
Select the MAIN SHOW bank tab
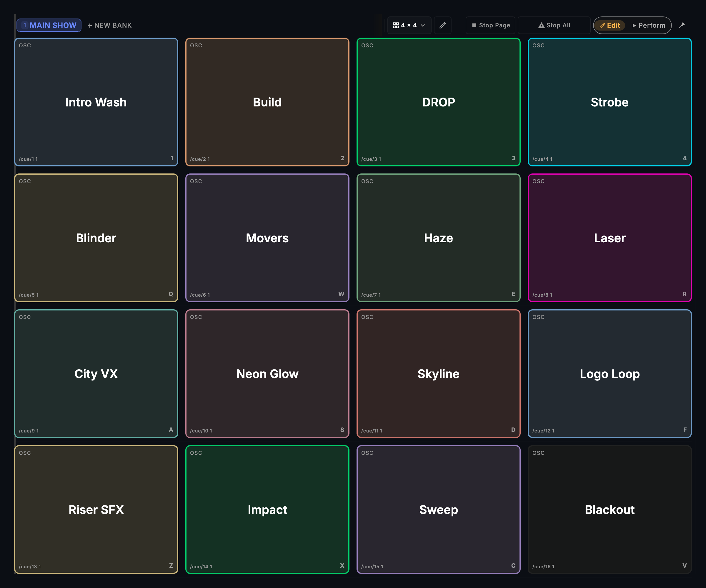pos(49,25)
